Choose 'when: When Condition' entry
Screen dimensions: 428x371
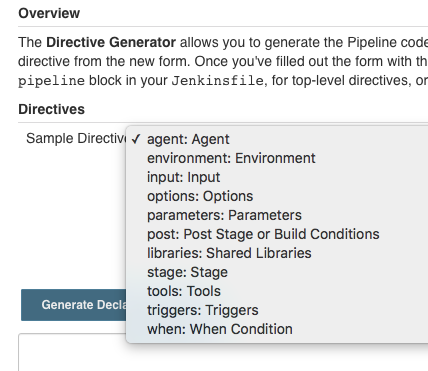coord(277,329)
